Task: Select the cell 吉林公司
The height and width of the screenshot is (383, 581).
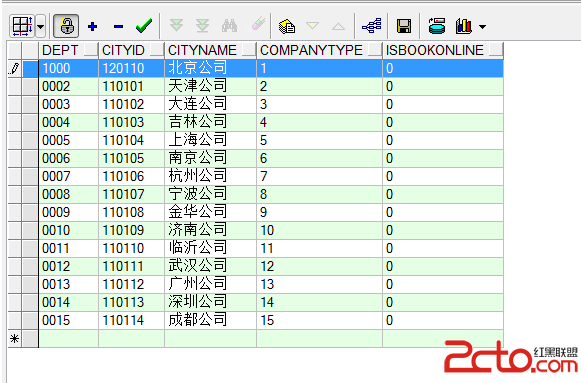Action: pos(210,122)
